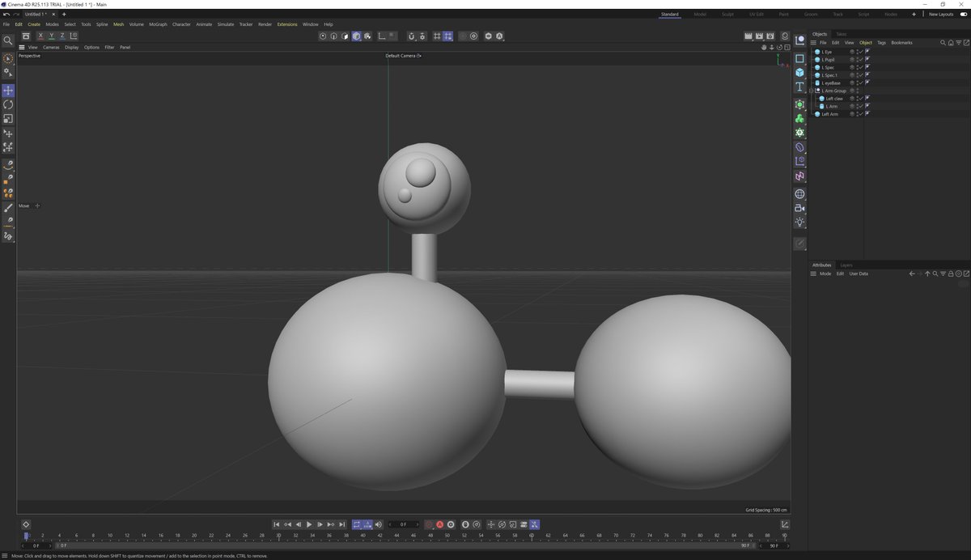
Task: Click the Subdivision Surface generator icon
Action: point(799,104)
